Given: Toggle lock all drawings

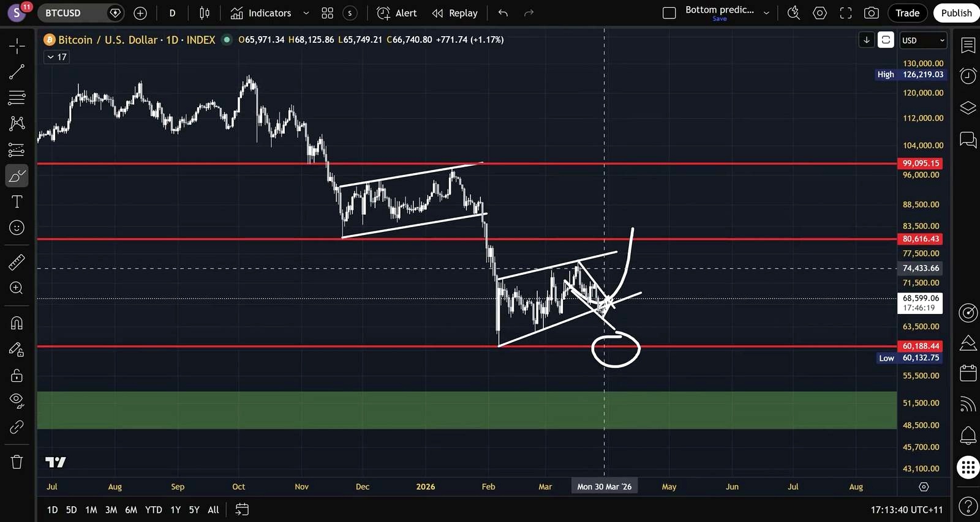Looking at the screenshot, I should click(x=17, y=375).
